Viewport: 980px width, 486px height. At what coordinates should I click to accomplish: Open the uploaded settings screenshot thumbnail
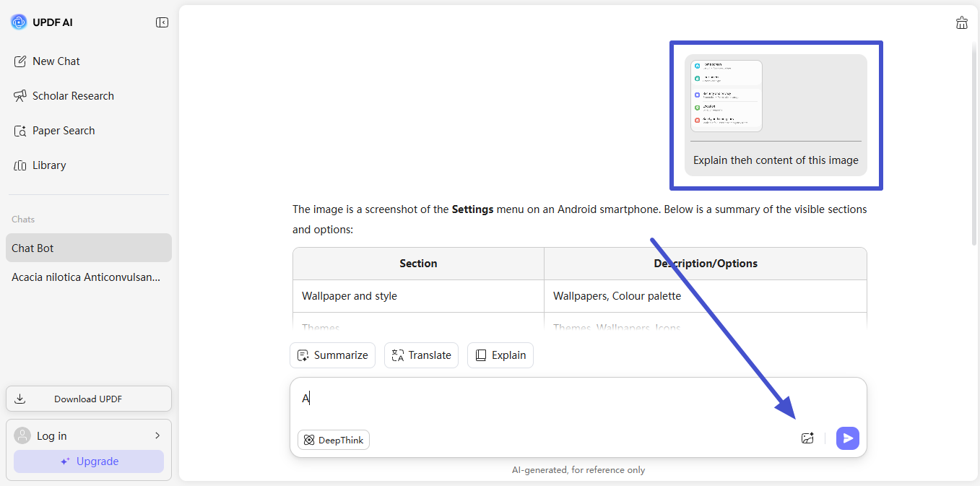coord(726,96)
